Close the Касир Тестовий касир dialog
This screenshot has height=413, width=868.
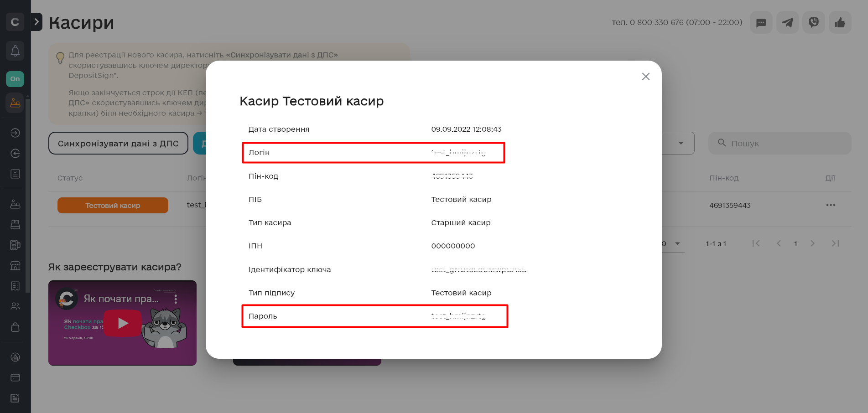point(645,77)
